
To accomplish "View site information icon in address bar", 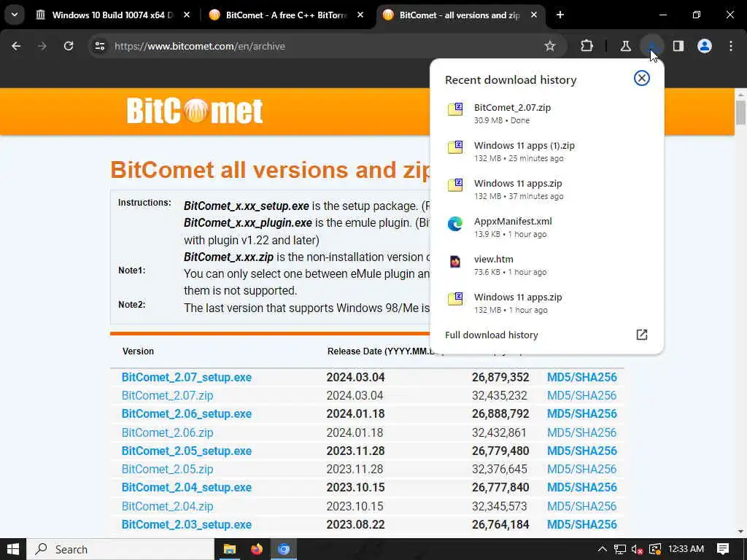I will [x=99, y=46].
